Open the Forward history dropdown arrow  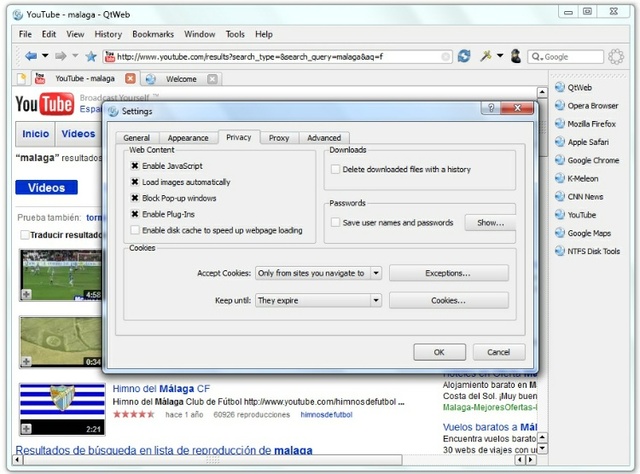pyautogui.click(x=75, y=56)
